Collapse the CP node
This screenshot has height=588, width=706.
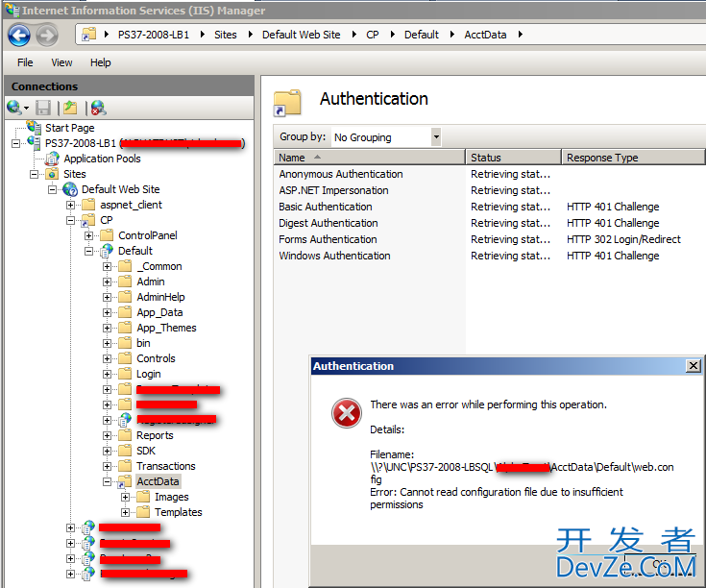click(x=71, y=221)
